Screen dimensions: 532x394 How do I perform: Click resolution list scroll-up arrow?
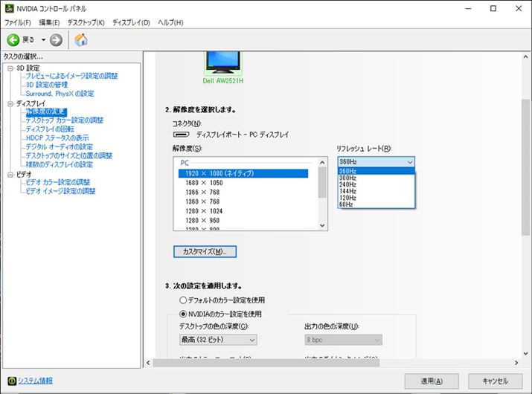[322, 162]
